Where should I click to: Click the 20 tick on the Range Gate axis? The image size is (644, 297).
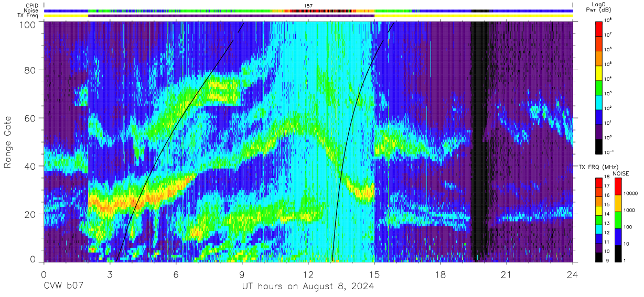(x=30, y=214)
